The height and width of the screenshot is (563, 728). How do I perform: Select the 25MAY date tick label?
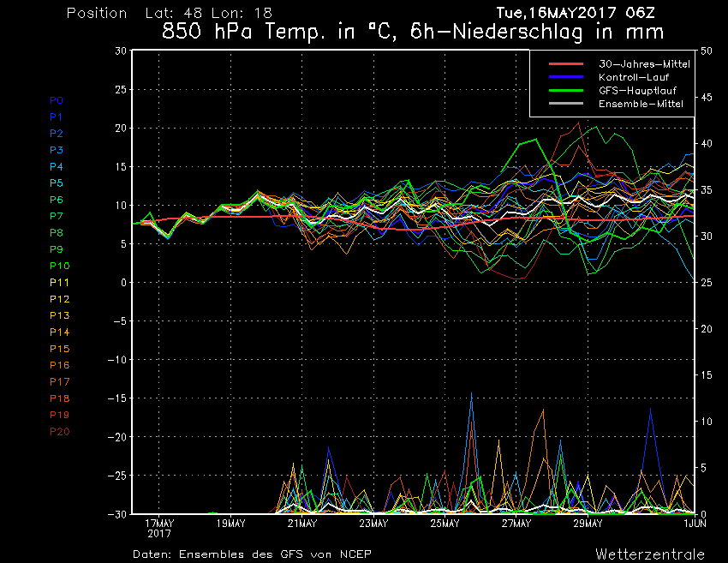click(x=445, y=524)
